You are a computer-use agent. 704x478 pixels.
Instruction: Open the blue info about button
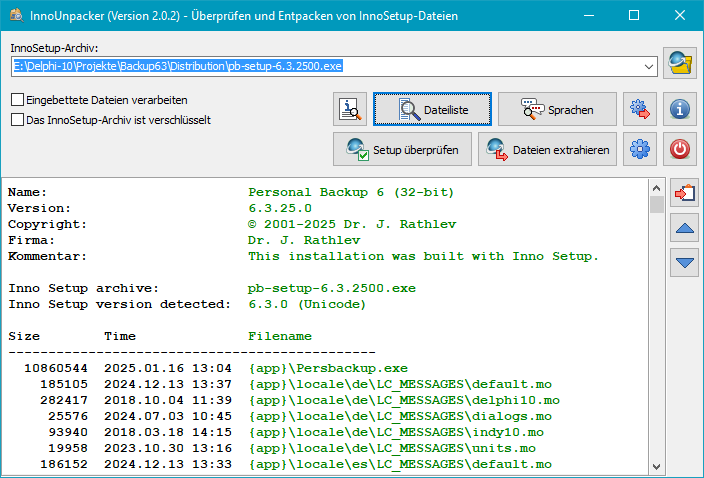pos(680,109)
